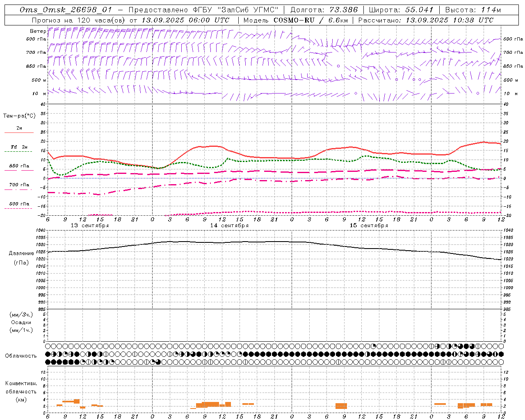Screen dimensions: 525x420
Task: Click the "Тем-ра(°C)" panel label
Action: point(19,116)
